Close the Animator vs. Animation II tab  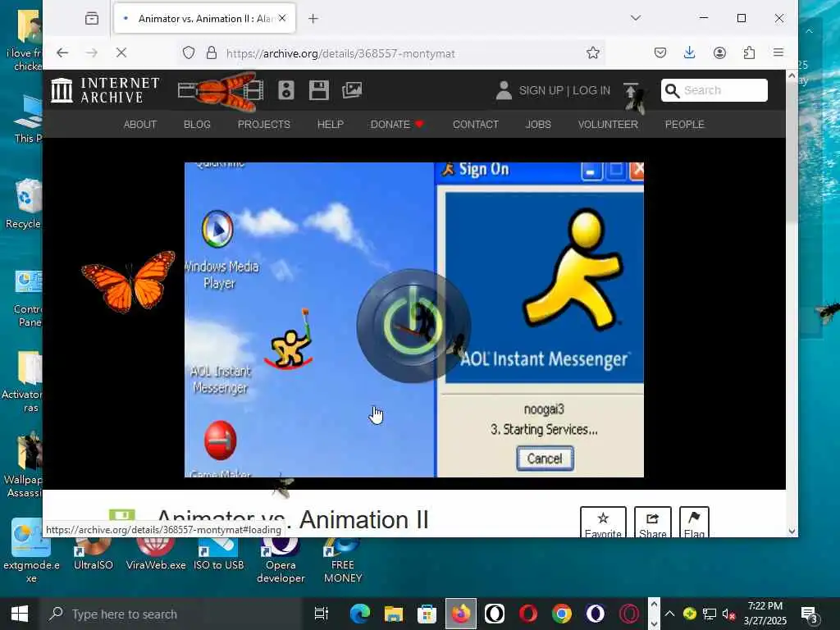point(282,18)
